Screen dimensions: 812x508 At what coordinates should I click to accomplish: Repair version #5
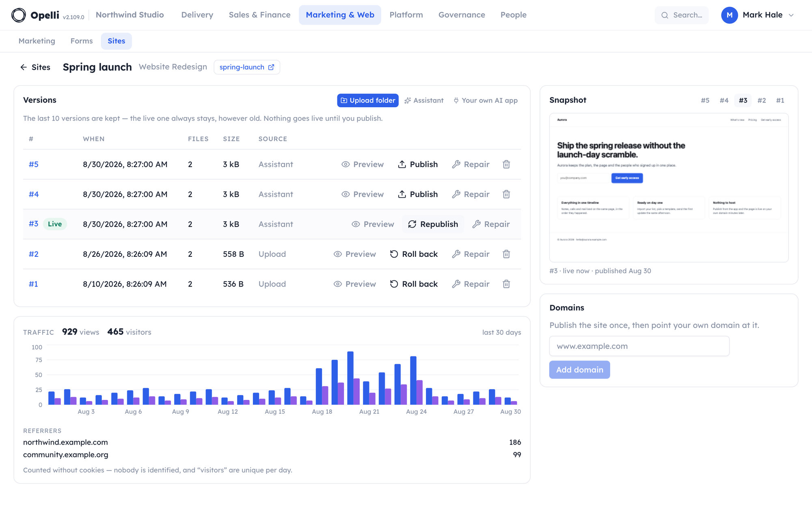(x=471, y=164)
